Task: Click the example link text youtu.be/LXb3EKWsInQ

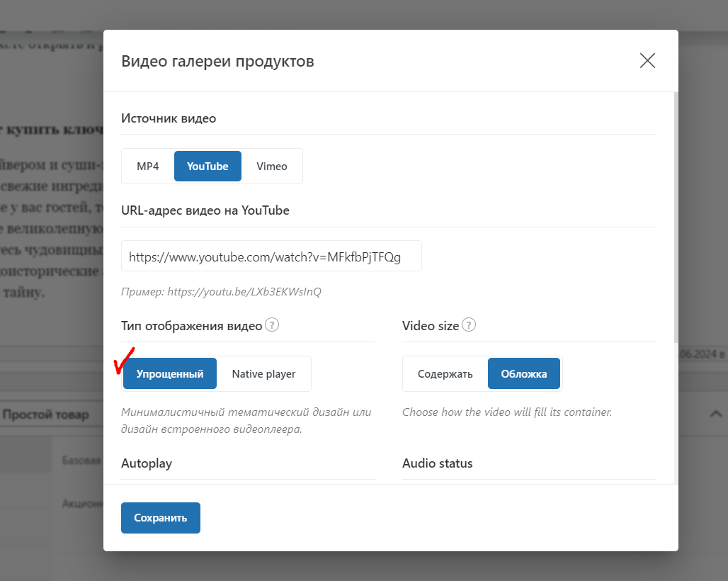Action: pos(244,292)
